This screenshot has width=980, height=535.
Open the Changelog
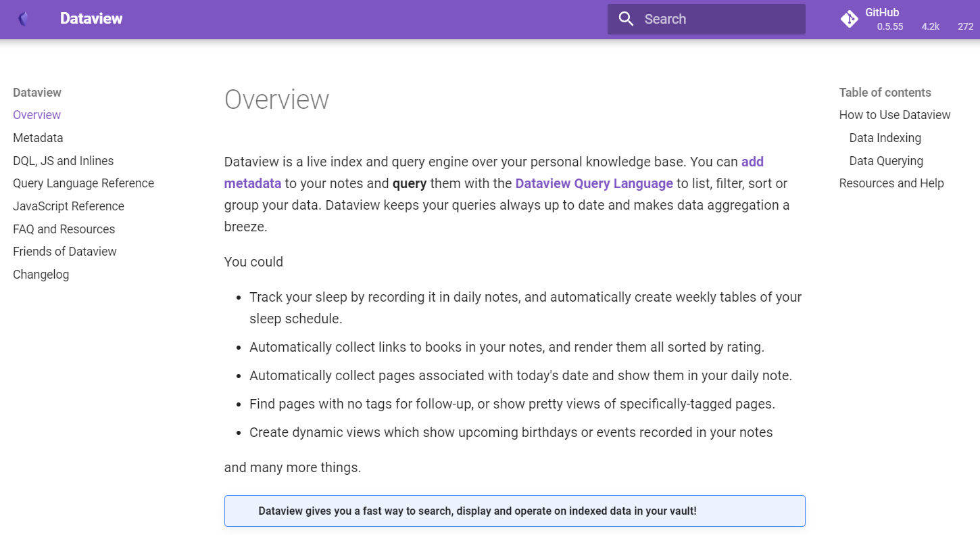click(x=41, y=274)
